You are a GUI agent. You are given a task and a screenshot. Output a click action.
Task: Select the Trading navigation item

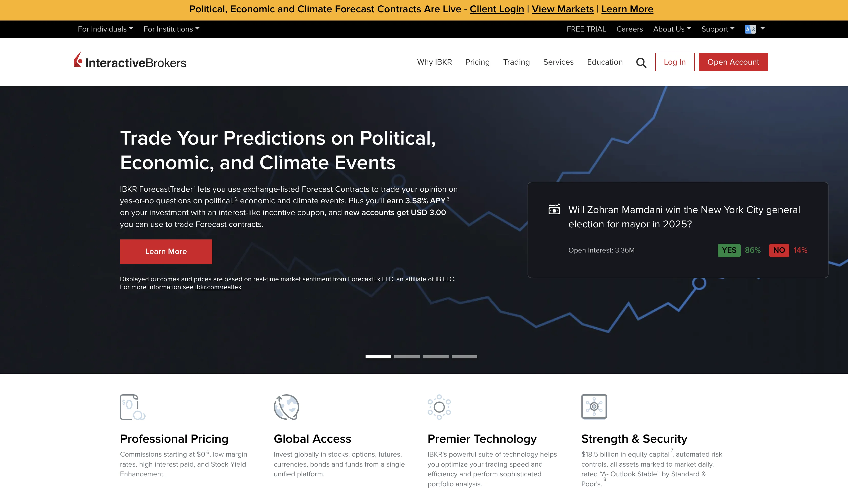(516, 62)
